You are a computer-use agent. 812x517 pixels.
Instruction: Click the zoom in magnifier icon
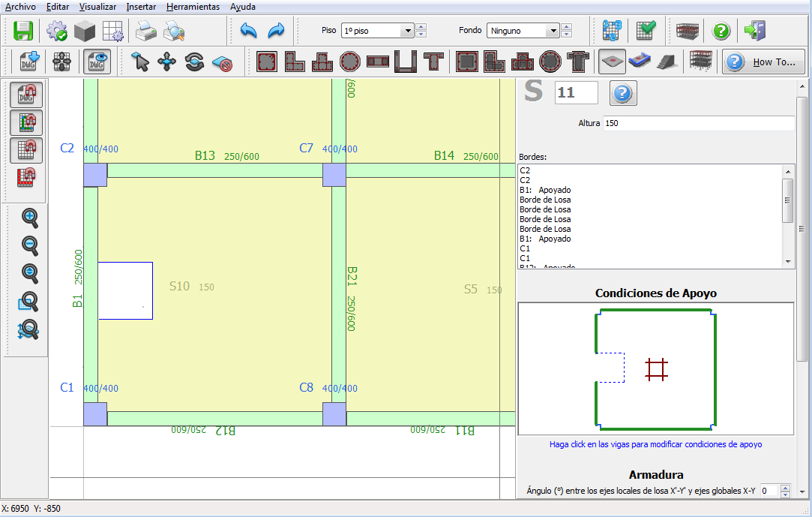click(x=30, y=218)
